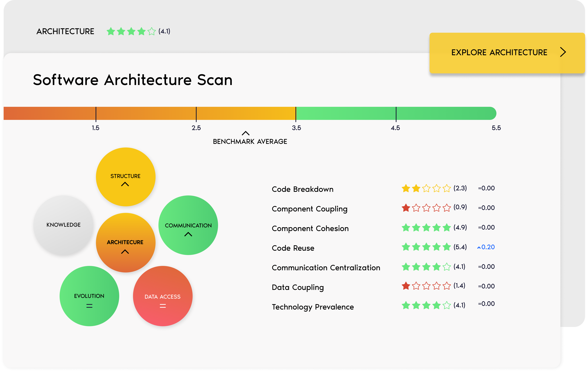Image resolution: width=588 pixels, height=372 pixels.
Task: Toggle the empty star next to Code Breakdown
Action: coord(426,188)
